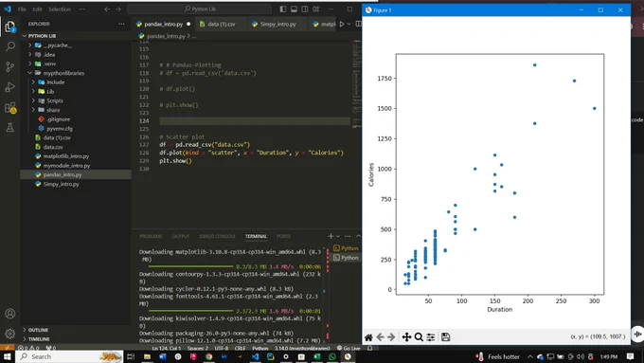The height and width of the screenshot is (363, 644).
Task: Customize layout icon in title bar
Action: coord(315,9)
